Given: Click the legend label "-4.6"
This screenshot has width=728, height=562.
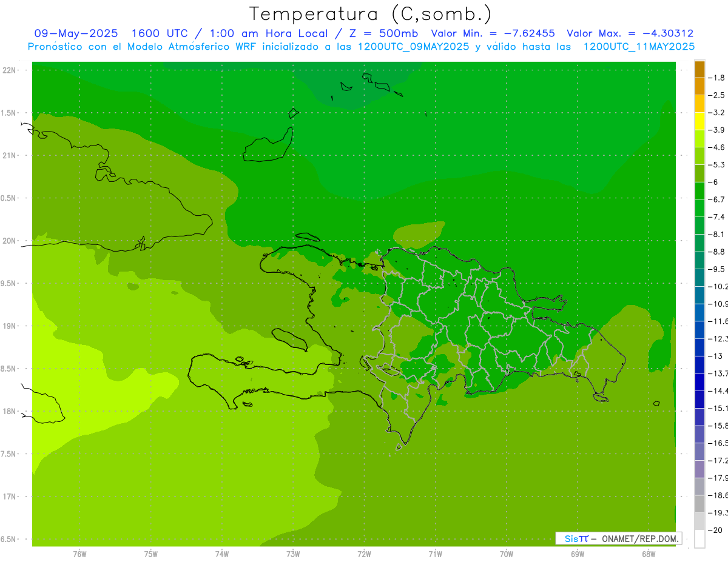Looking at the screenshot, I should pyautogui.click(x=718, y=147).
